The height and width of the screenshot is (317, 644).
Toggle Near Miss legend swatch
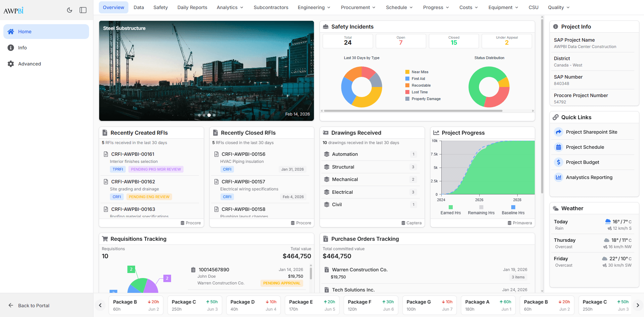(x=407, y=72)
